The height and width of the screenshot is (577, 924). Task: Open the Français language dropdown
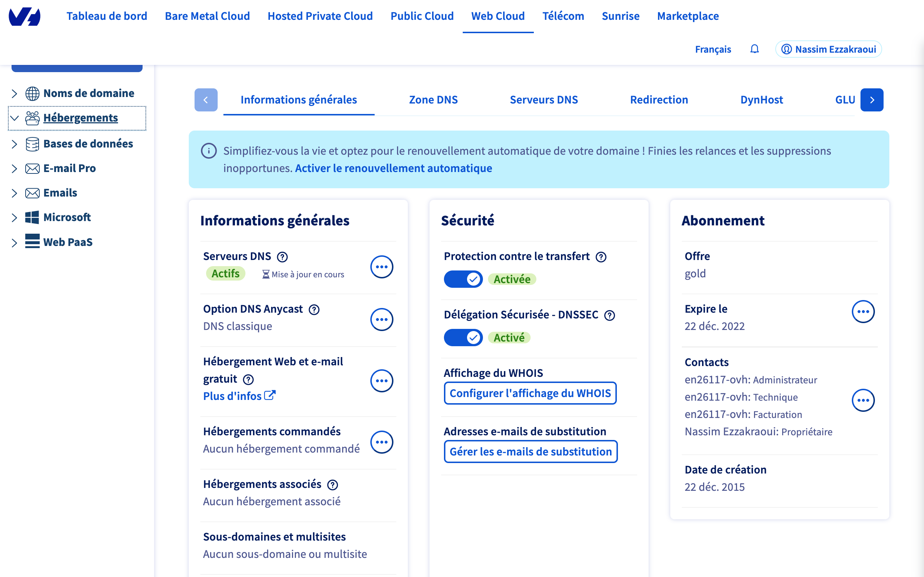click(x=712, y=49)
